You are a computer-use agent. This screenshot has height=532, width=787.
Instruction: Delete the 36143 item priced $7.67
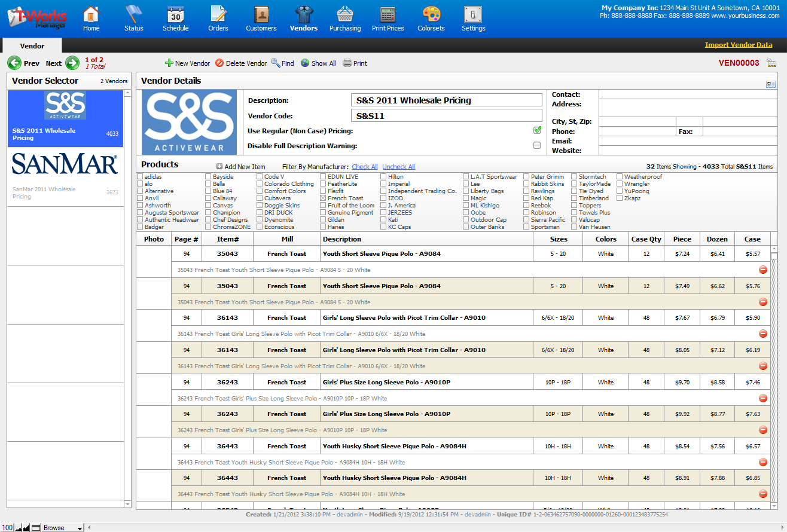[x=763, y=334]
